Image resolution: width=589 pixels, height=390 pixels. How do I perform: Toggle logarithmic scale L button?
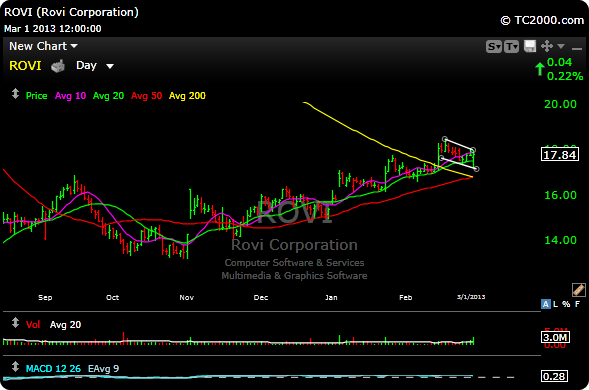coord(556,304)
